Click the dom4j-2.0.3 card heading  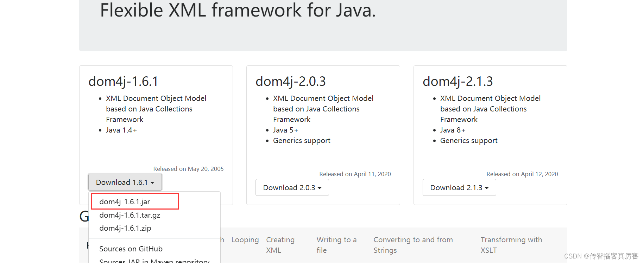point(291,81)
